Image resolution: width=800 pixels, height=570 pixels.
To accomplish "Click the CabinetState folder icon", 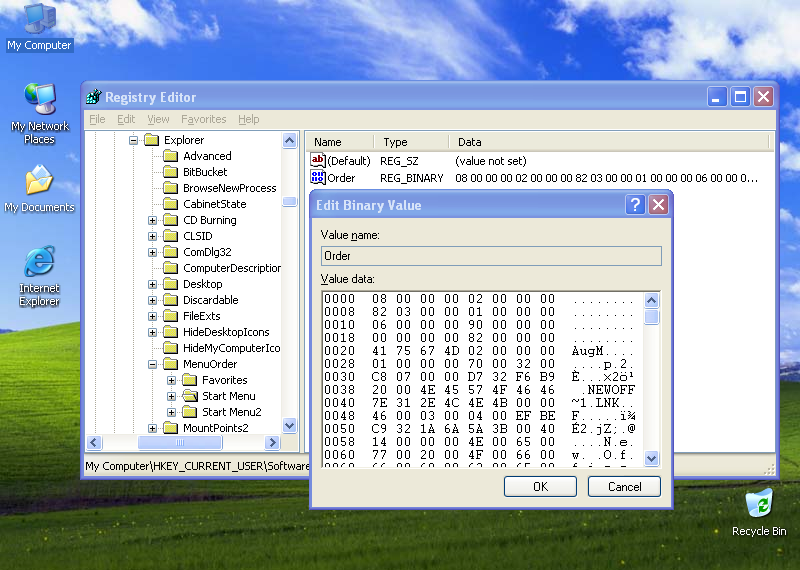I will (170, 204).
